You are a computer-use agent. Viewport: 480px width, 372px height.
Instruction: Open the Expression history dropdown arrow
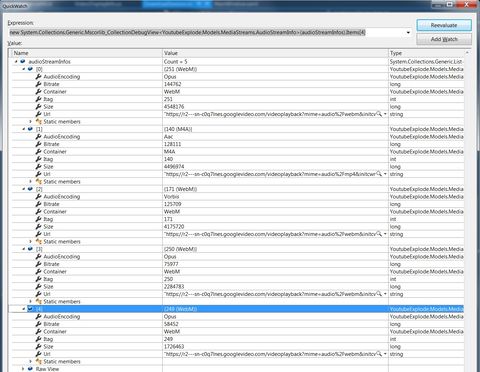tap(408, 33)
